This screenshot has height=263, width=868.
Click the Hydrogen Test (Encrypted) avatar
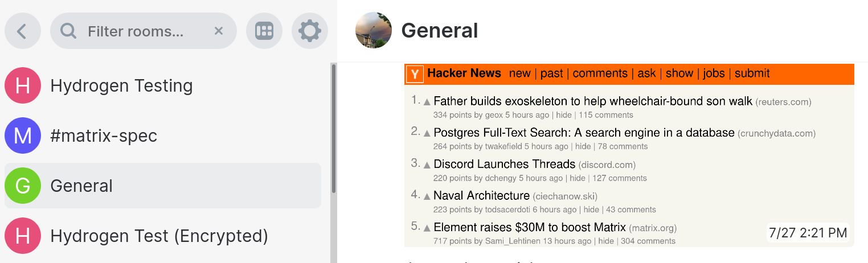point(23,236)
